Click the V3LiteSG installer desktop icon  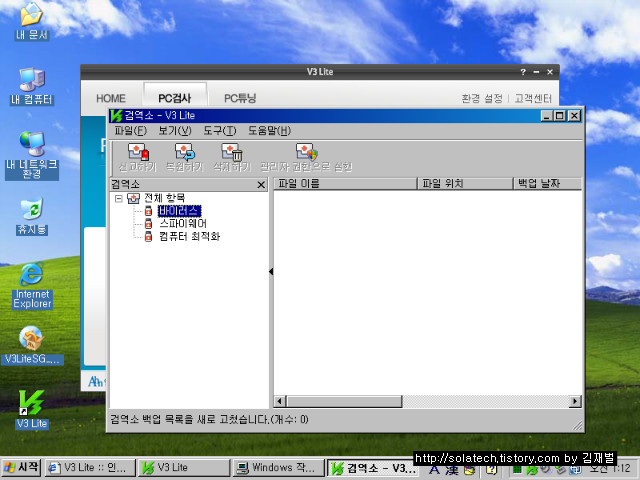32,345
